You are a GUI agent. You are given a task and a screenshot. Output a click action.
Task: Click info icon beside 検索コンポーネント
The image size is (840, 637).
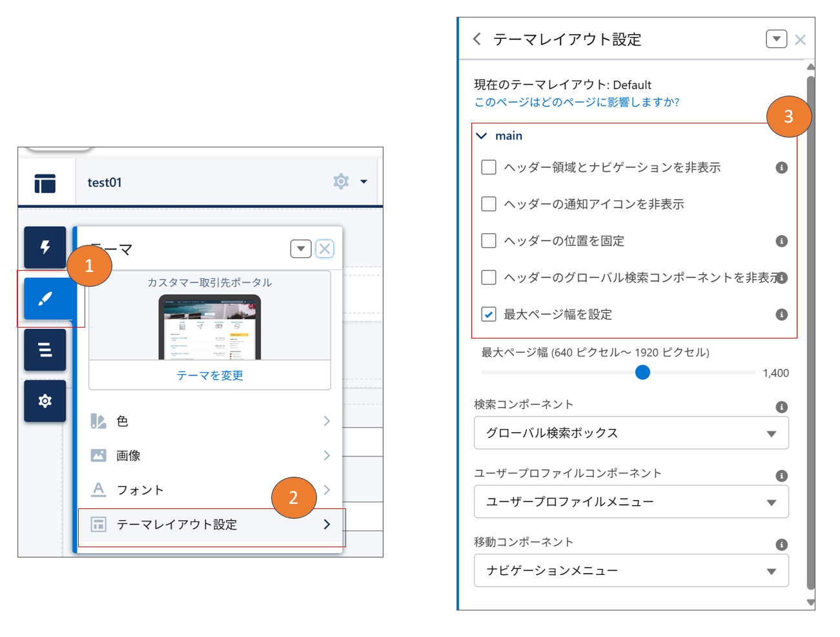point(781,407)
